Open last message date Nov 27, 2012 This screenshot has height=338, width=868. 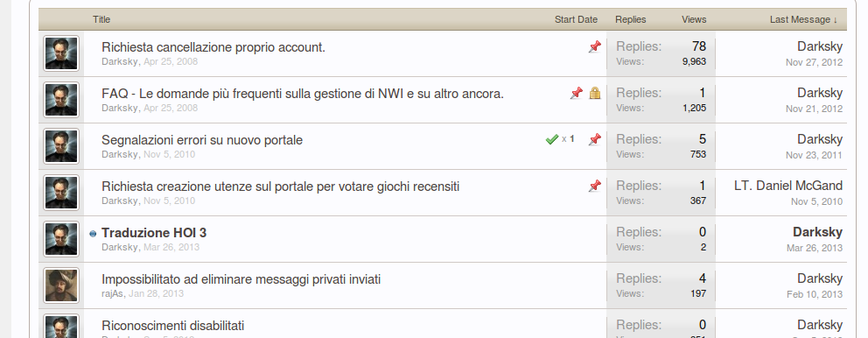click(814, 63)
